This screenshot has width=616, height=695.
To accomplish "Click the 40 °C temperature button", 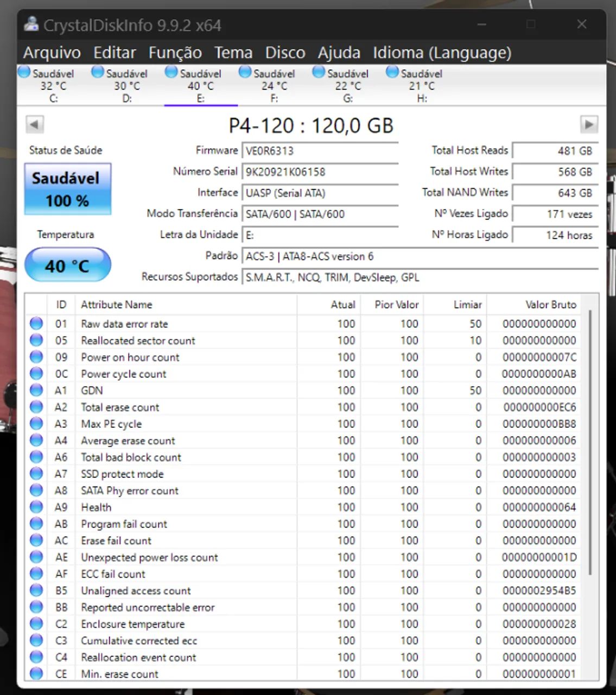I will [x=68, y=266].
